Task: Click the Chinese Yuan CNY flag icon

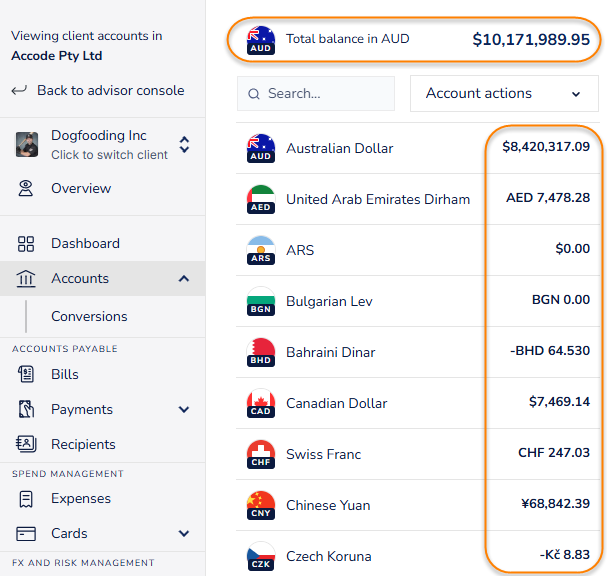Action: click(x=260, y=505)
